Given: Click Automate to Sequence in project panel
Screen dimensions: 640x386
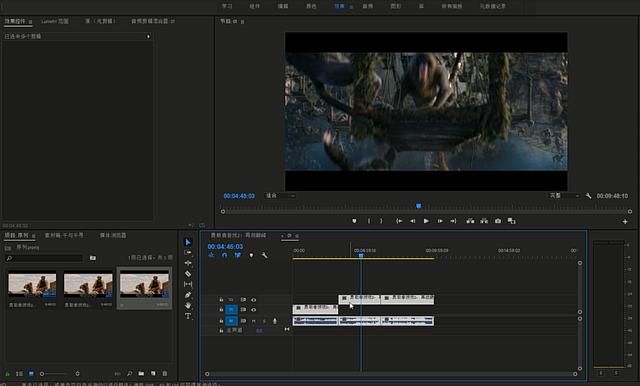Looking at the screenshot, I should (118, 373).
